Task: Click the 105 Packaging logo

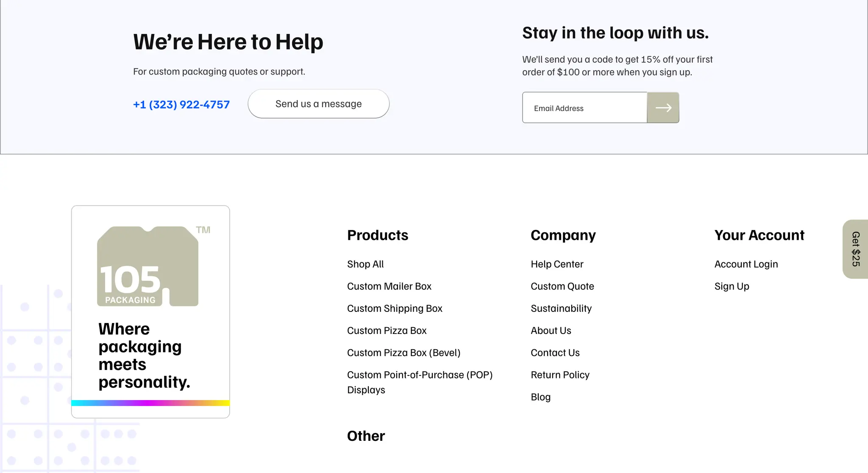Action: [x=148, y=266]
